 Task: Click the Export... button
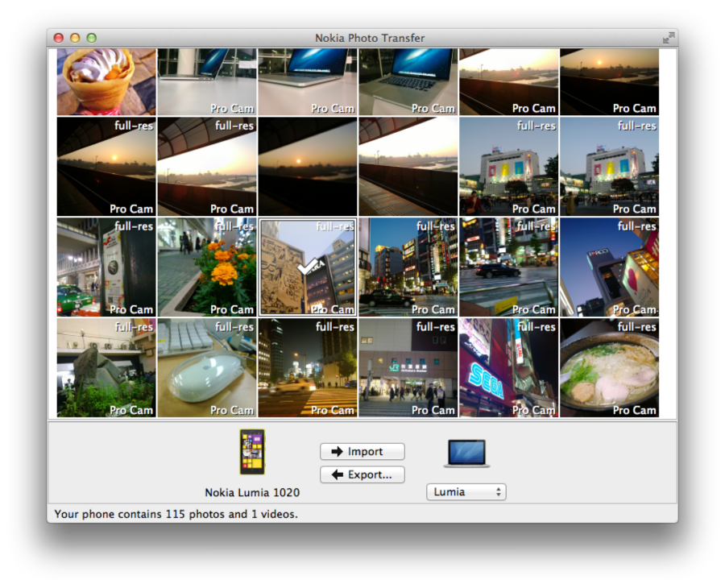pyautogui.click(x=362, y=474)
